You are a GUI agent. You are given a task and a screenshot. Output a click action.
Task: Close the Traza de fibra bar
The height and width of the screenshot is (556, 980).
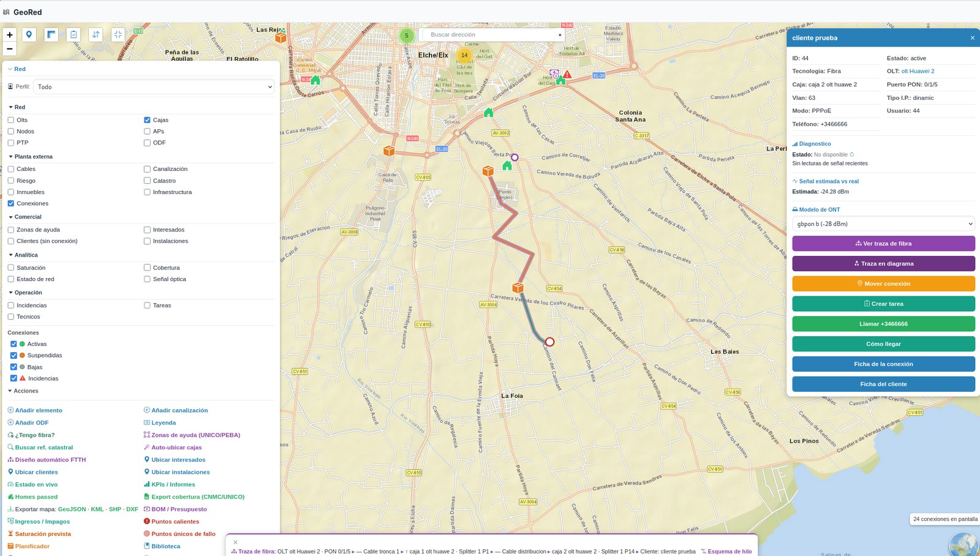(x=235, y=542)
